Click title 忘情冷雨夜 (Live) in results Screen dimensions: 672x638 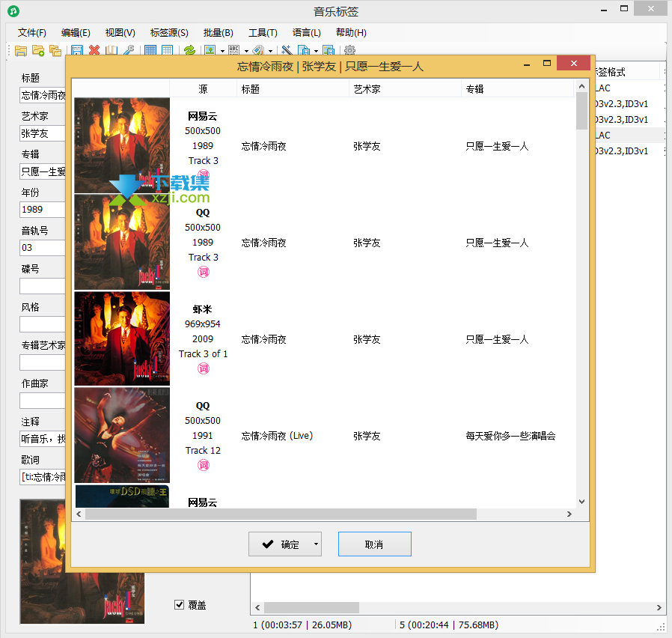pyautogui.click(x=277, y=436)
